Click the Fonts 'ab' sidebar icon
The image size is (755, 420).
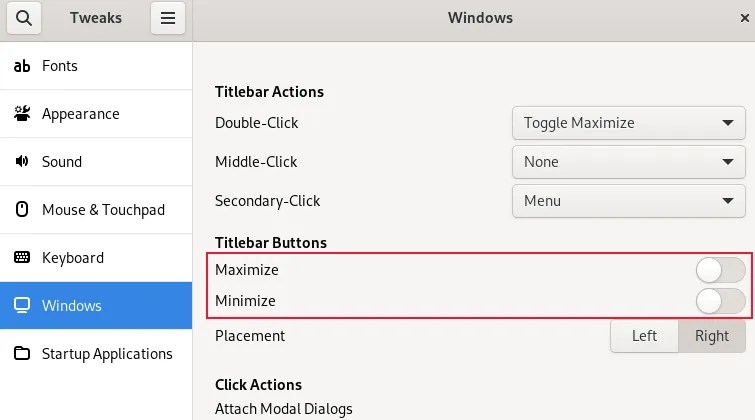click(x=22, y=66)
